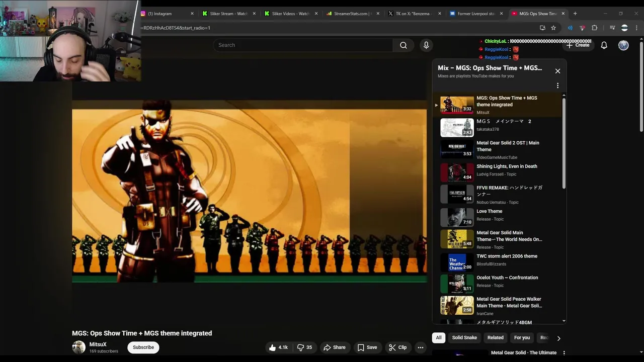Select the All filter chip
644x362 pixels.
pos(439,338)
